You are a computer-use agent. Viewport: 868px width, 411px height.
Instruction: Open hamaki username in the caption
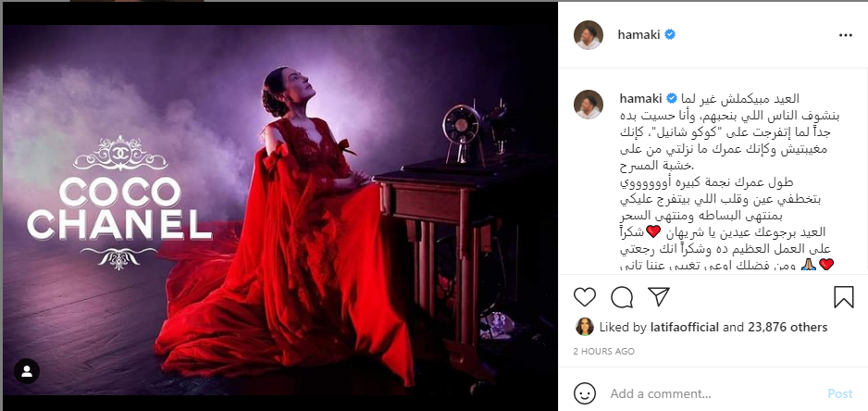tap(641, 99)
